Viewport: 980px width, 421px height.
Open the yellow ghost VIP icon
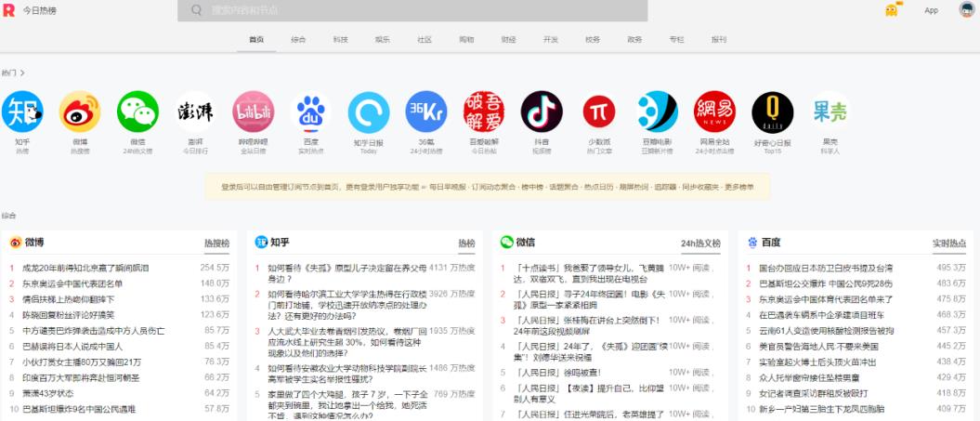894,9
